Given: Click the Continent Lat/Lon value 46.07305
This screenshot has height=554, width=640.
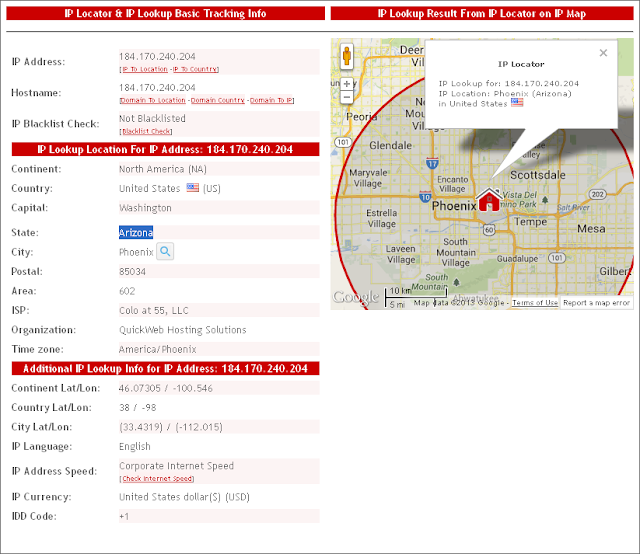Looking at the screenshot, I should pyautogui.click(x=166, y=388).
